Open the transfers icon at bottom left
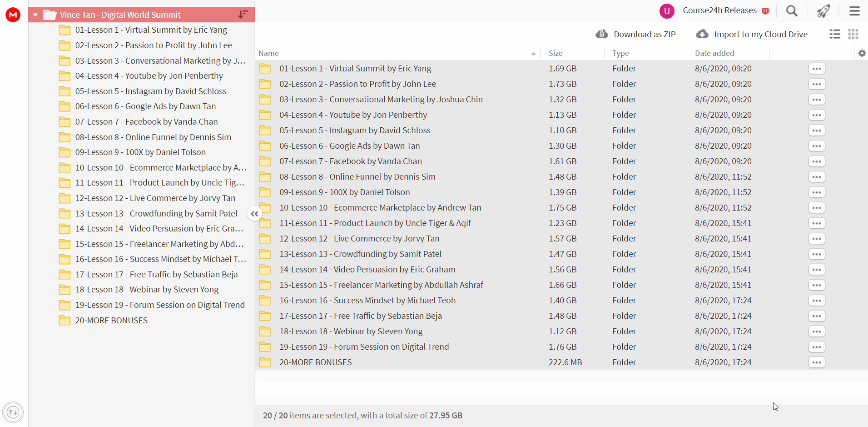Image resolution: width=868 pixels, height=427 pixels. 13,412
